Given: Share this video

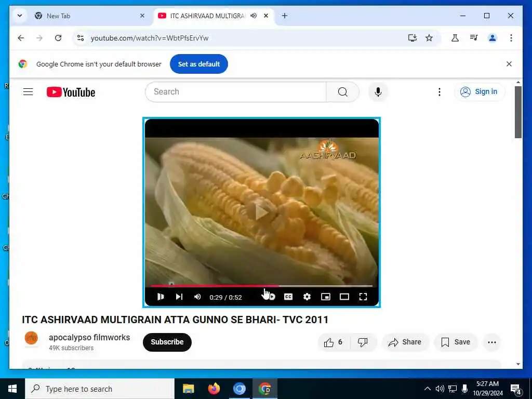Looking at the screenshot, I should [x=405, y=342].
